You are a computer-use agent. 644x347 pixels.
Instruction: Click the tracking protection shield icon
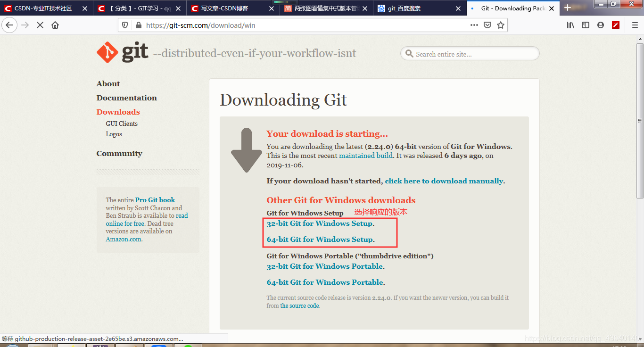[125, 25]
